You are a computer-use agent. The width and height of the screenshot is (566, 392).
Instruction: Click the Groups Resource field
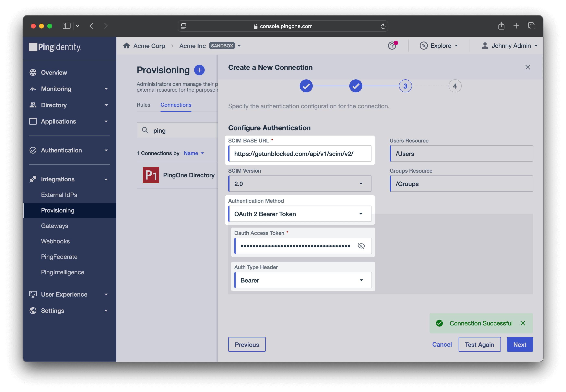tap(461, 184)
